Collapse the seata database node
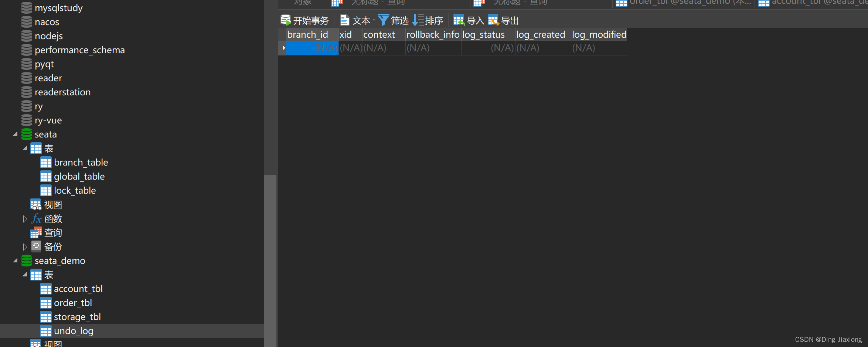868x347 pixels. 15,134
